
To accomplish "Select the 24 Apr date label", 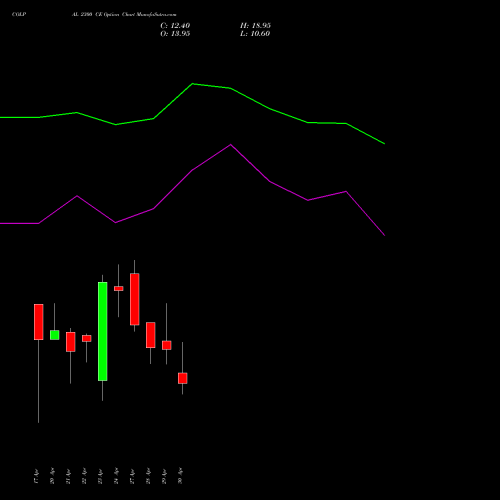I will coord(116,476).
